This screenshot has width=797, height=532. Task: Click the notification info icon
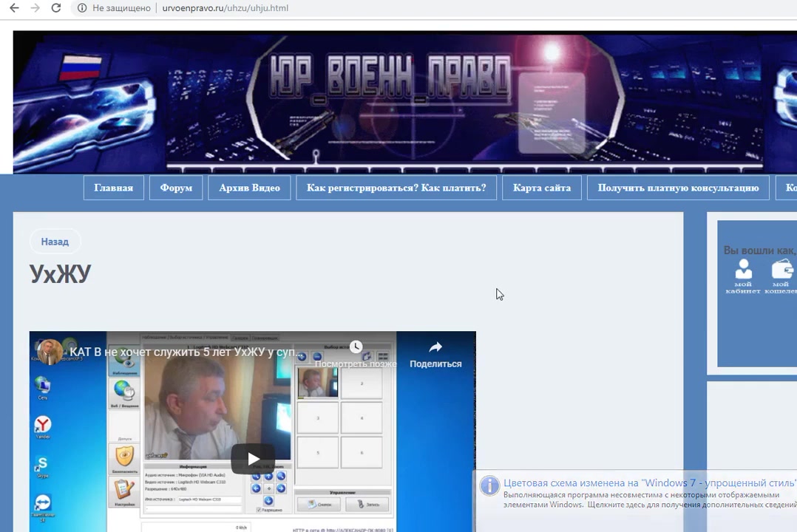point(489,485)
